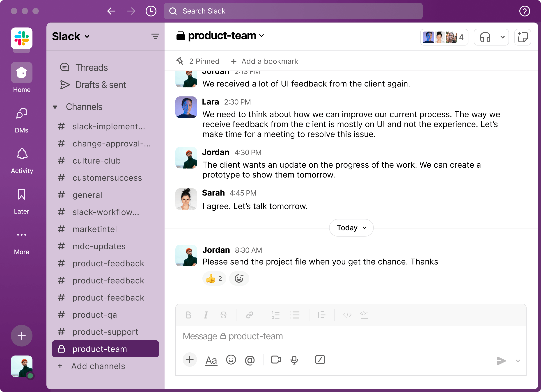
Task: Open the send options dropdown arrow
Action: pos(518,361)
